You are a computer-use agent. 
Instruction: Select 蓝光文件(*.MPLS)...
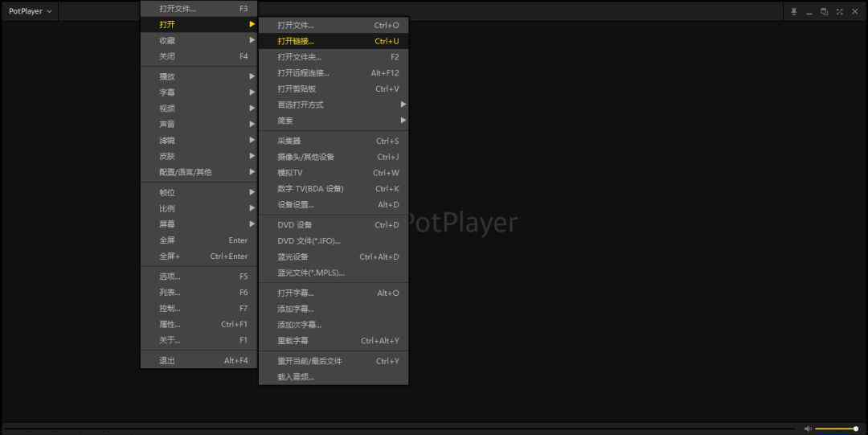click(334, 273)
